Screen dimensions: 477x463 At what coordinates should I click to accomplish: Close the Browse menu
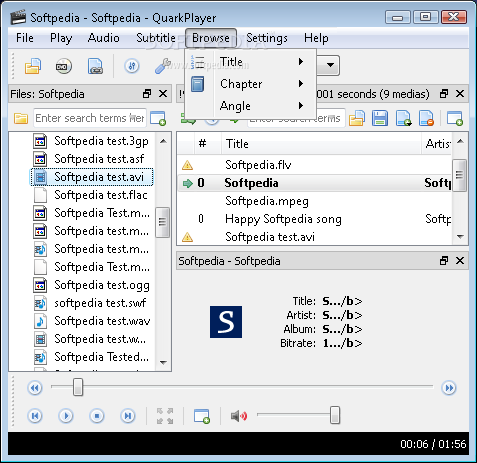(x=211, y=38)
